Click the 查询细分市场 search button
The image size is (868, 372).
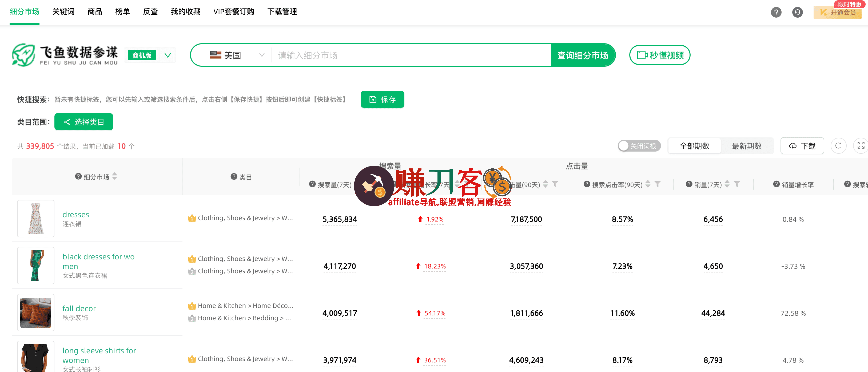pyautogui.click(x=583, y=55)
